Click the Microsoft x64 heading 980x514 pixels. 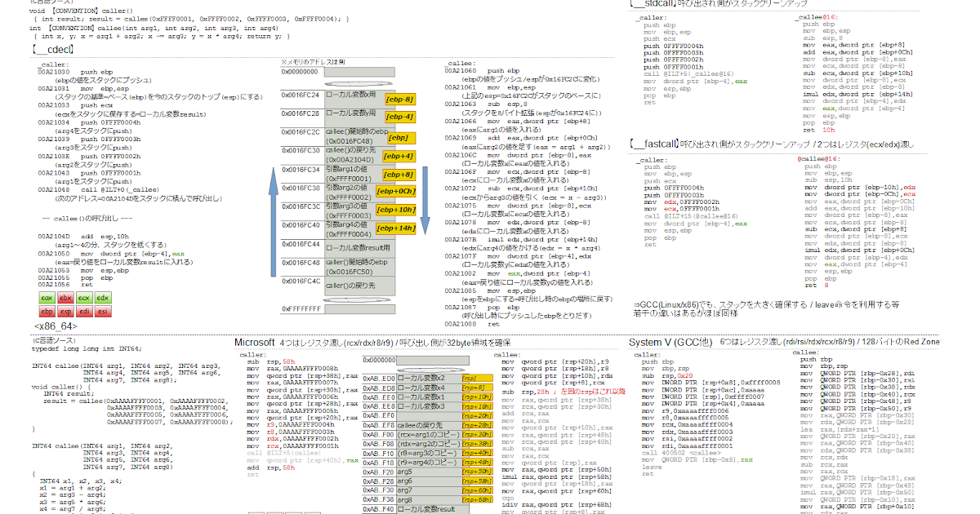[x=254, y=343]
